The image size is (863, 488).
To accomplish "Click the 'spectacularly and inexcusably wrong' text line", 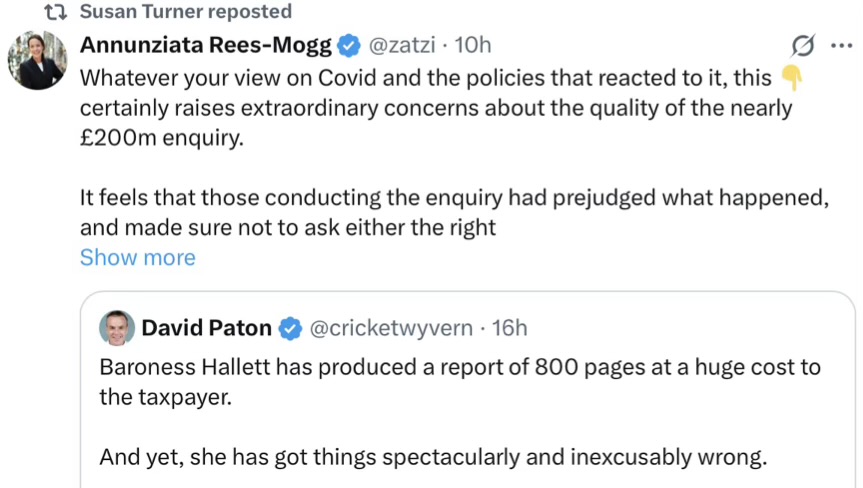I will 432,457.
